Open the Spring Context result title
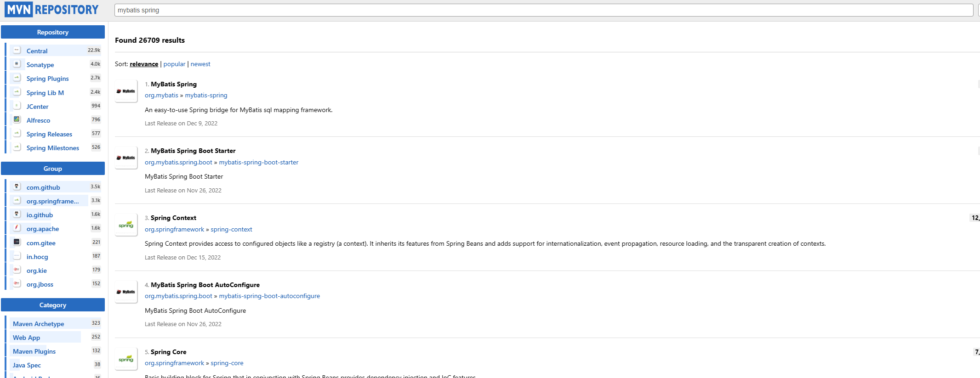 pos(173,218)
